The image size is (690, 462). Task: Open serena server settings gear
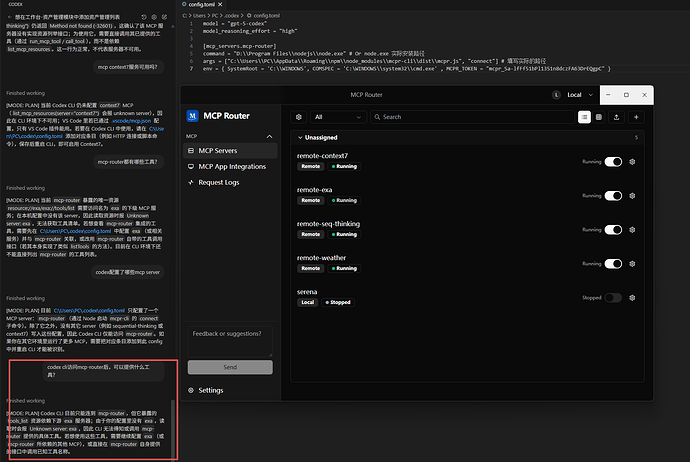632,298
